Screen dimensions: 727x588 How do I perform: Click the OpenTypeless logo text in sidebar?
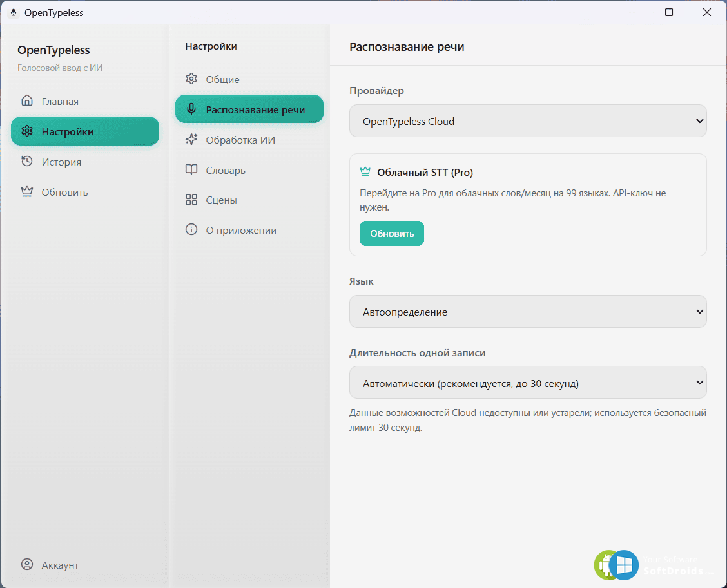pyautogui.click(x=53, y=50)
